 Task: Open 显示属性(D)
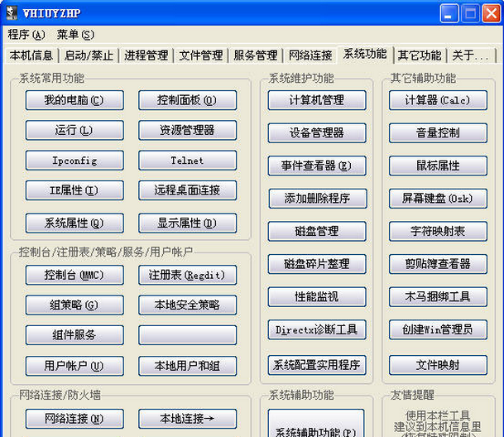(x=187, y=223)
